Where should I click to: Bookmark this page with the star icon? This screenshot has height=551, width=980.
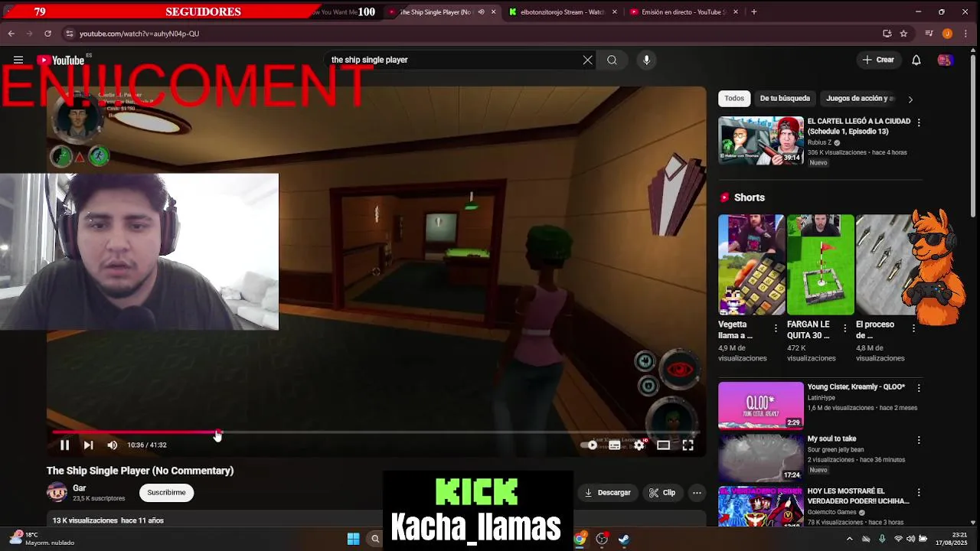(x=903, y=34)
